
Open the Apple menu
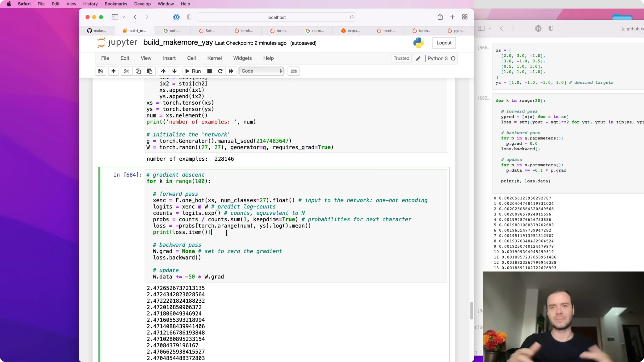[x=9, y=4]
